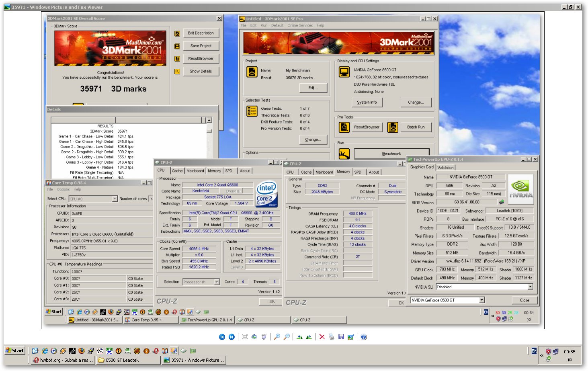Click the '4095.4 MHz' core speed value in CPU-Z
The height and width of the screenshot is (371, 588).
pos(199,248)
